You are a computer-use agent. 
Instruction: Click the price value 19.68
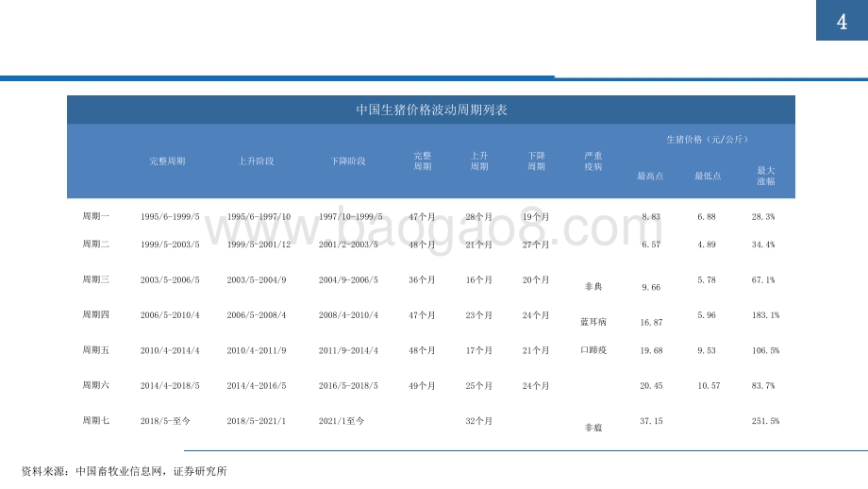point(651,350)
